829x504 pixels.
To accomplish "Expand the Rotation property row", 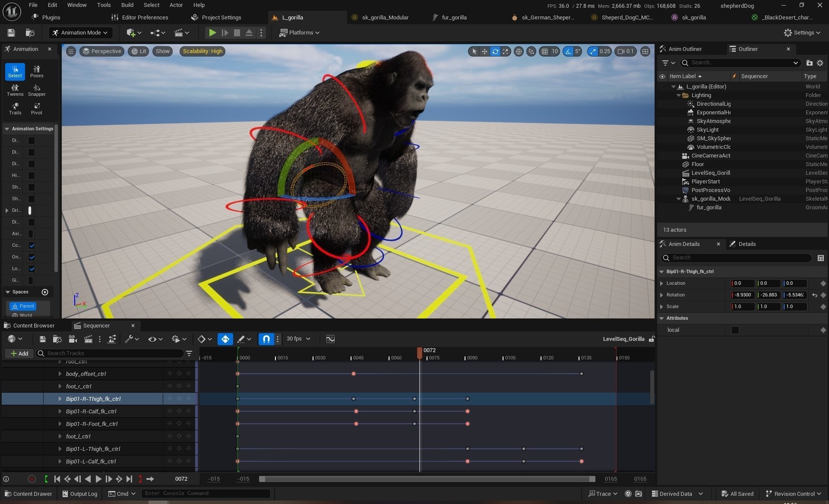I will (661, 295).
